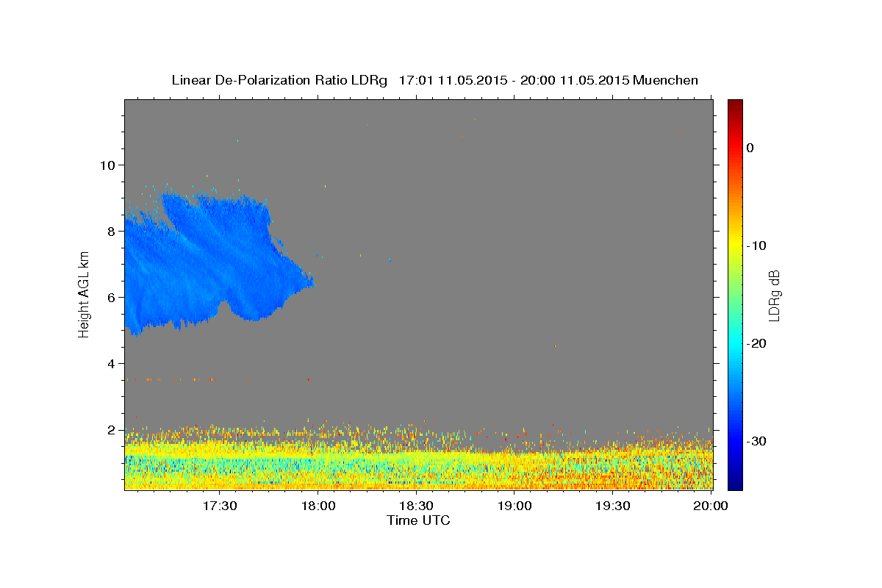Click the plot title text starting 'Linear De-Polarization Ratio'

pyautogui.click(x=434, y=80)
